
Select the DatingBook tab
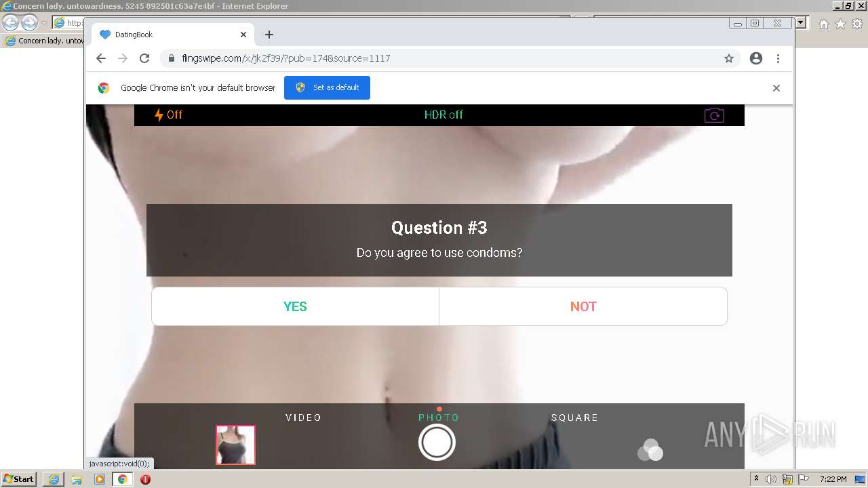click(173, 35)
